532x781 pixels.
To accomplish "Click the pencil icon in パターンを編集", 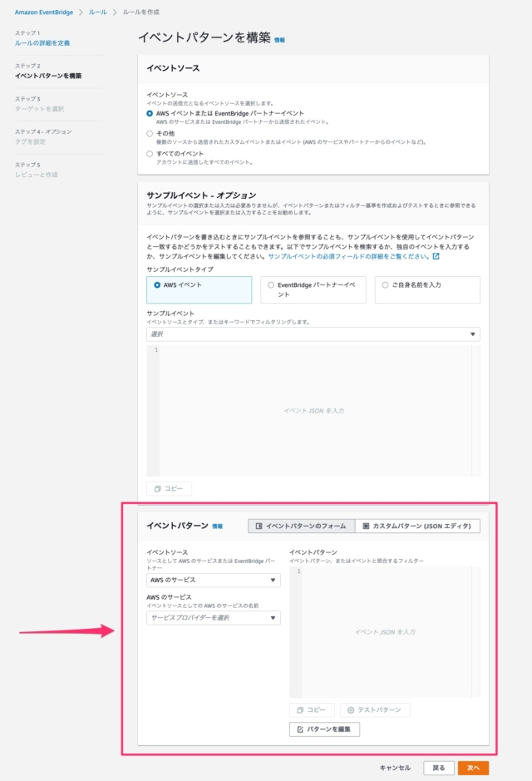I will pos(300,729).
